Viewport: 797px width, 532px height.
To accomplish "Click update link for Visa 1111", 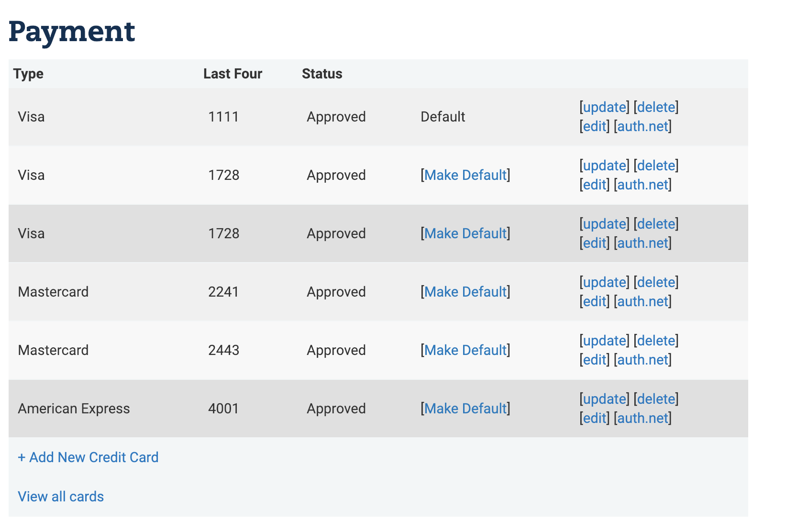I will point(605,107).
